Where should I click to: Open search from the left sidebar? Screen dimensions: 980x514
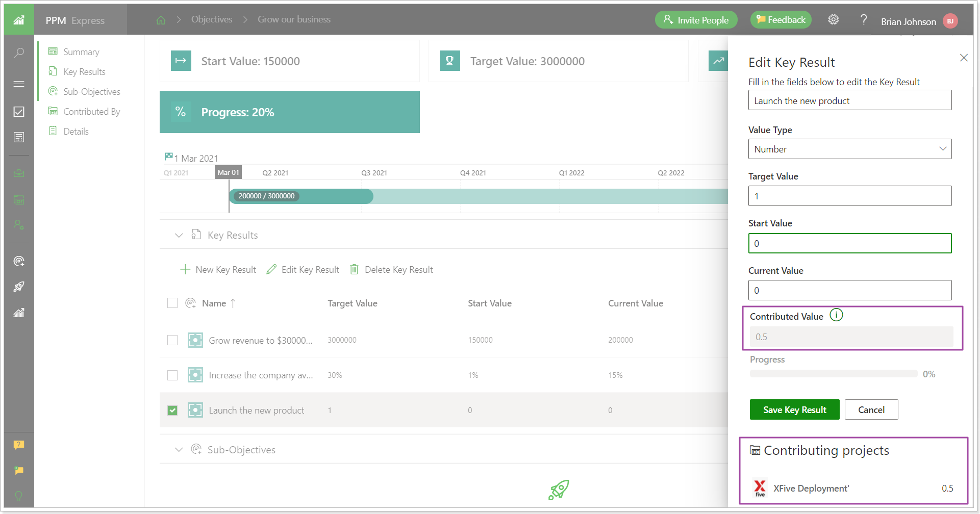[19, 53]
